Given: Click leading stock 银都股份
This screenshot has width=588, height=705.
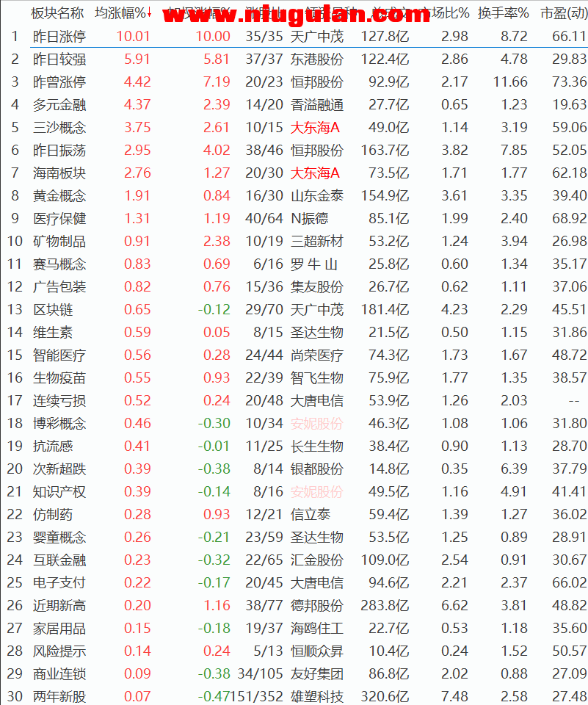Looking at the screenshot, I should point(317,469).
